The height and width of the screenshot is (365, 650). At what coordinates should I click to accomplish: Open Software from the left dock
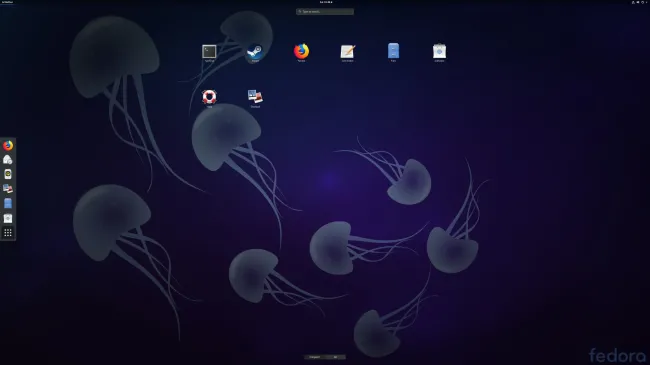coord(8,218)
